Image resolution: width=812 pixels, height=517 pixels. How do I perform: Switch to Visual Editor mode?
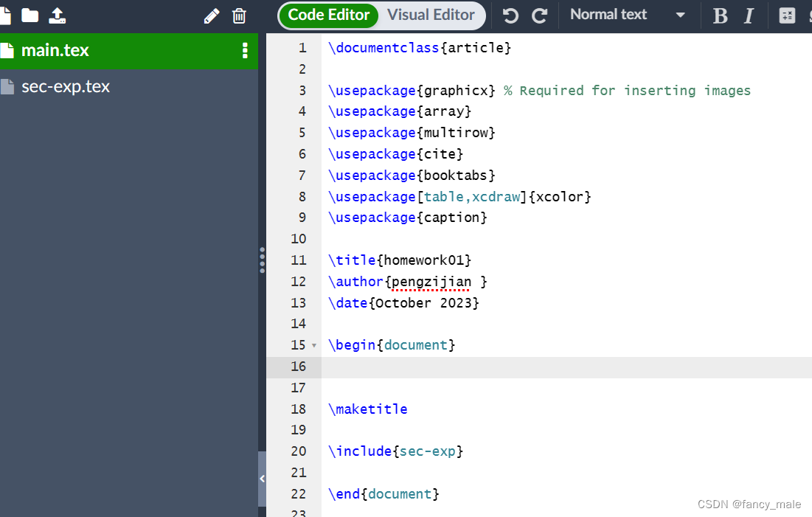[431, 15]
